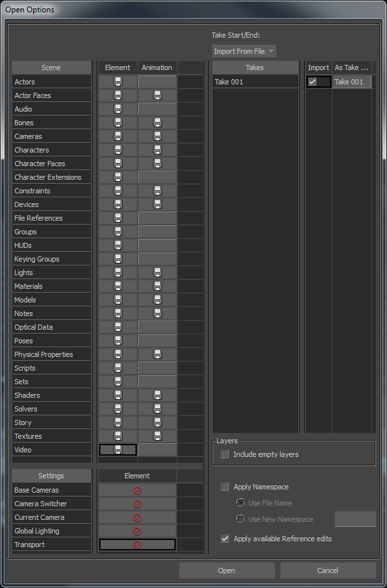Enable Include empty layers checkbox
Screen dimensions: 387x588
point(225,454)
